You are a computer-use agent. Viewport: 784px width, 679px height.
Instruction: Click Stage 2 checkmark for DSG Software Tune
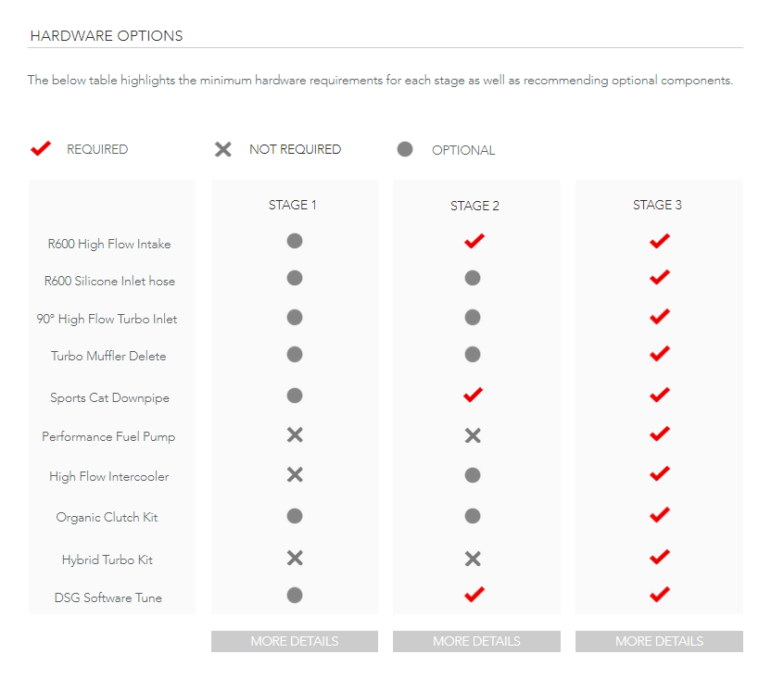(474, 595)
